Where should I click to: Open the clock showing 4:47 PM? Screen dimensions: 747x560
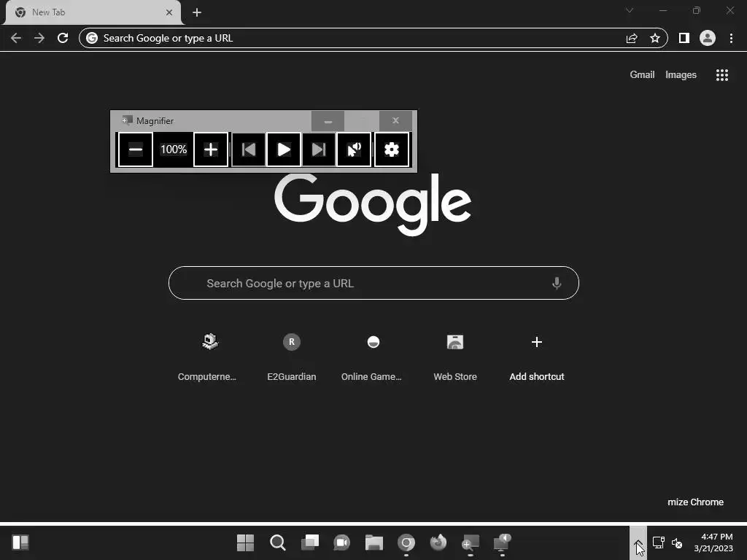pos(713,542)
